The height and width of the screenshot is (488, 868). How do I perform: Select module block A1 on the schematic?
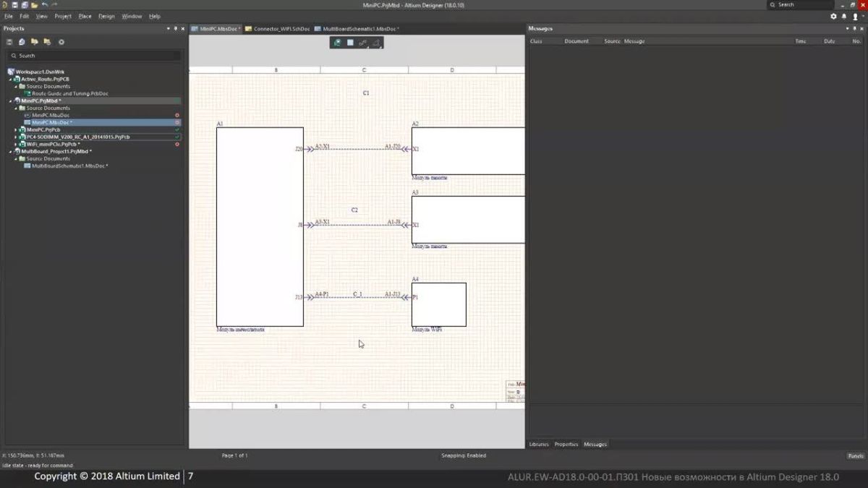click(260, 227)
